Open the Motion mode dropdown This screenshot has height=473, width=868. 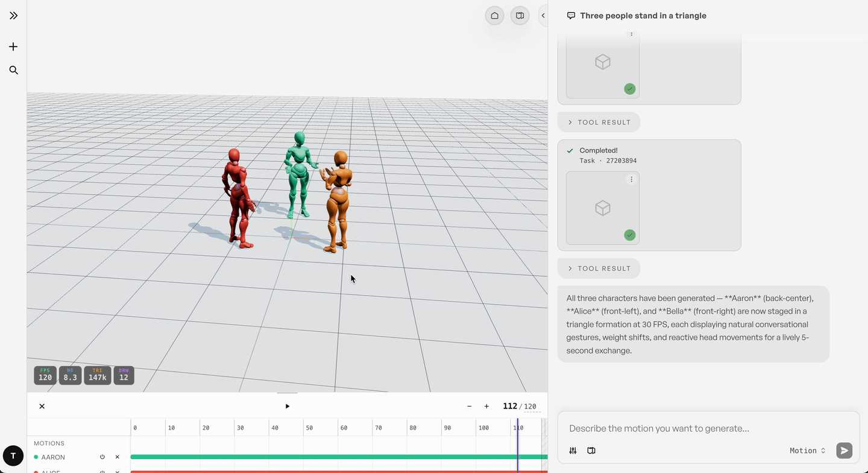[x=807, y=451]
